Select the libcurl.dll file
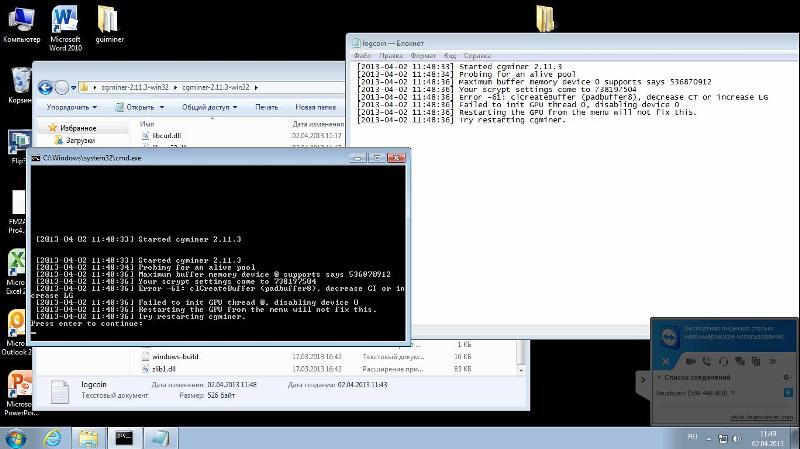Viewport: 800px width, 449px height. click(166, 136)
